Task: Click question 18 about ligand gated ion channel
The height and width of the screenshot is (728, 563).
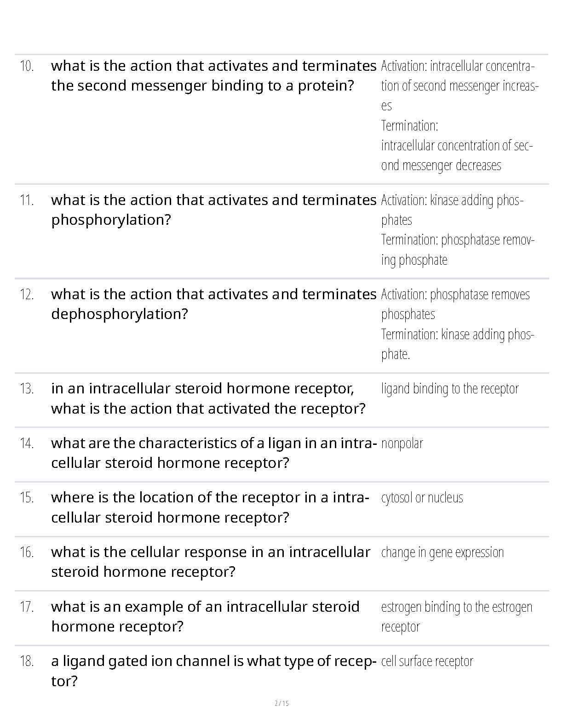Action: point(213,671)
